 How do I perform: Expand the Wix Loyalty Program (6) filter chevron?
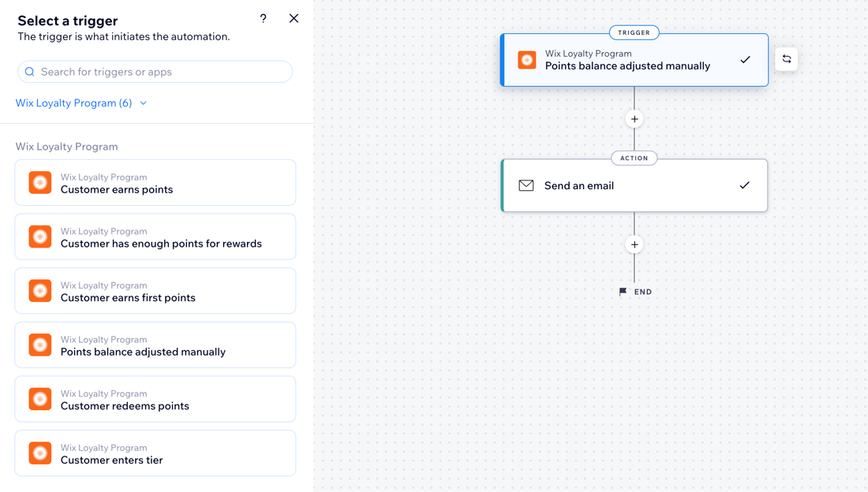point(144,103)
